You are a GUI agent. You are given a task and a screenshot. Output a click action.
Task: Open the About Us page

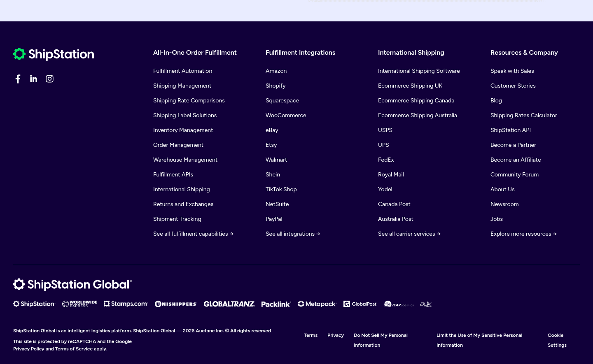[502, 189]
